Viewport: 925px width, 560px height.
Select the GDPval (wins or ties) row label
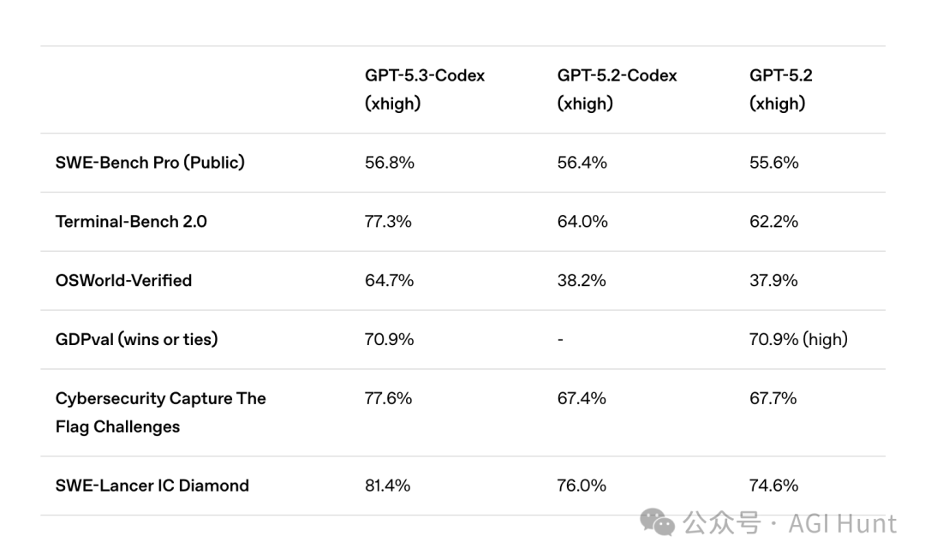[136, 339]
